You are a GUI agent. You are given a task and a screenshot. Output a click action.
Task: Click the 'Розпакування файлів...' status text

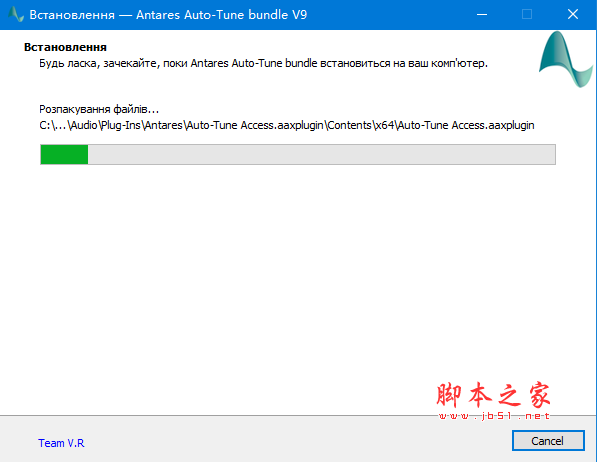coord(99,109)
